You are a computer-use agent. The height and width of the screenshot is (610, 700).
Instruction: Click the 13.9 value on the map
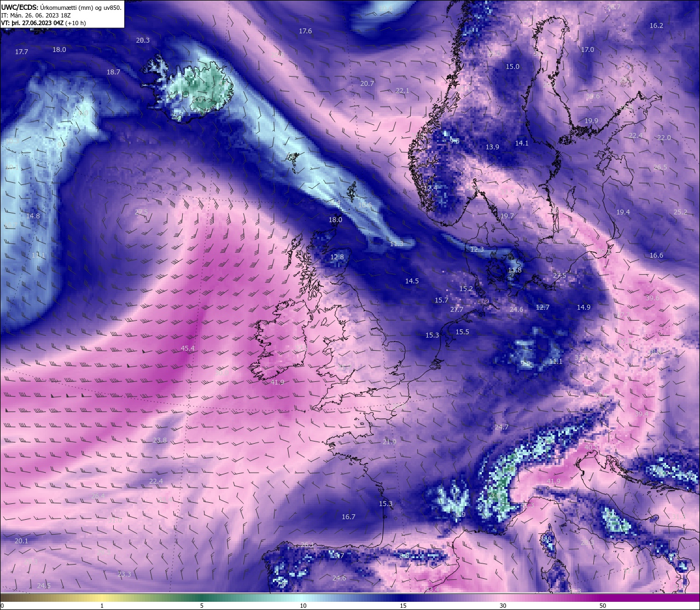pyautogui.click(x=492, y=147)
